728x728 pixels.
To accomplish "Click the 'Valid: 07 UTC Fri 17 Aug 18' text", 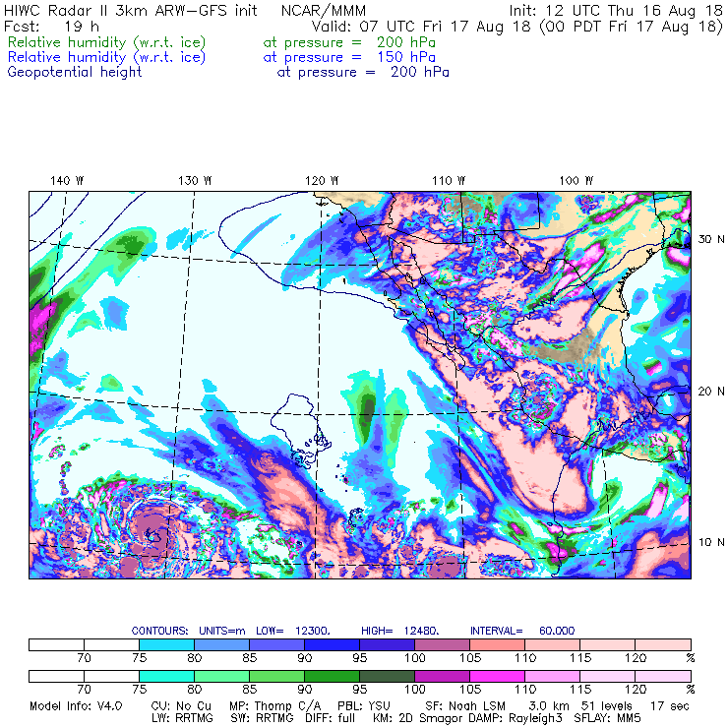I will tap(421, 27).
